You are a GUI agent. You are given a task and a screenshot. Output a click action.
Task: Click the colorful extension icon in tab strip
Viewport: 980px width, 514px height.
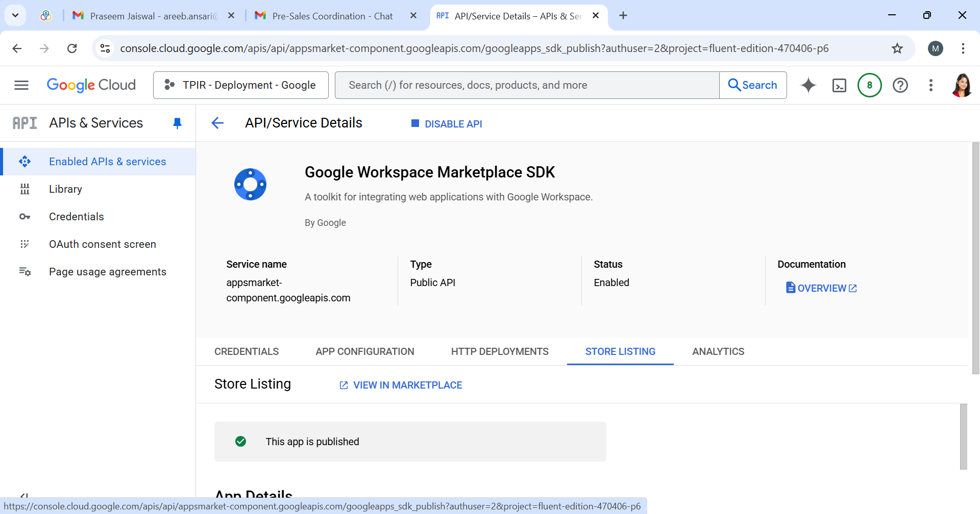click(46, 16)
